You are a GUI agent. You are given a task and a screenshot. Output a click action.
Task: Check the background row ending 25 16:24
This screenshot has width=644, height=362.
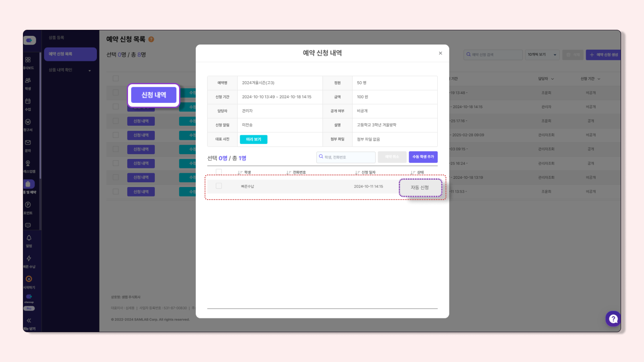[x=115, y=163]
